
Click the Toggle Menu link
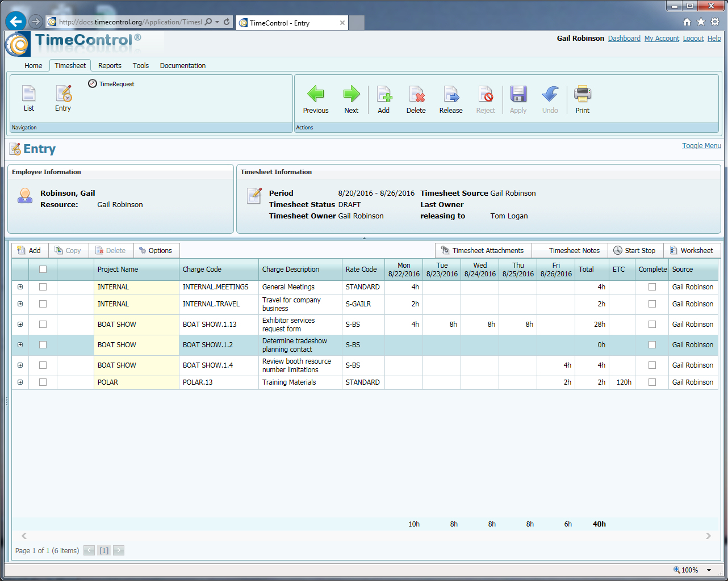pyautogui.click(x=701, y=146)
